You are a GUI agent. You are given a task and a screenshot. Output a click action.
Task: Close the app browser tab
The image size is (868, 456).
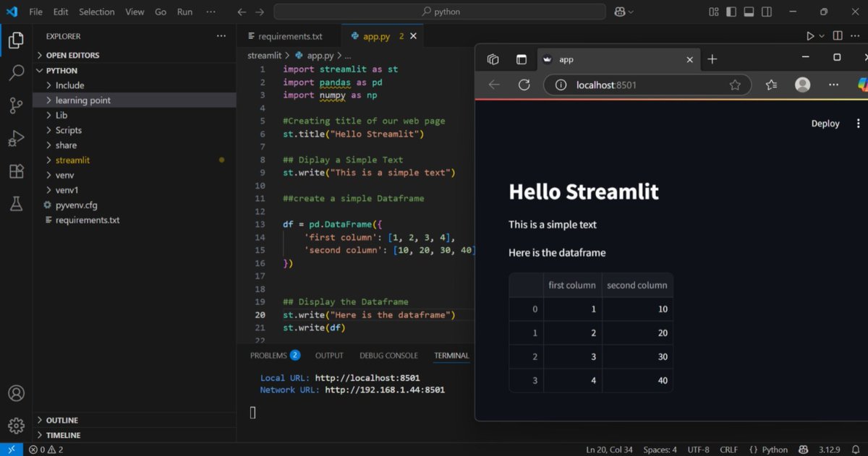pos(689,59)
